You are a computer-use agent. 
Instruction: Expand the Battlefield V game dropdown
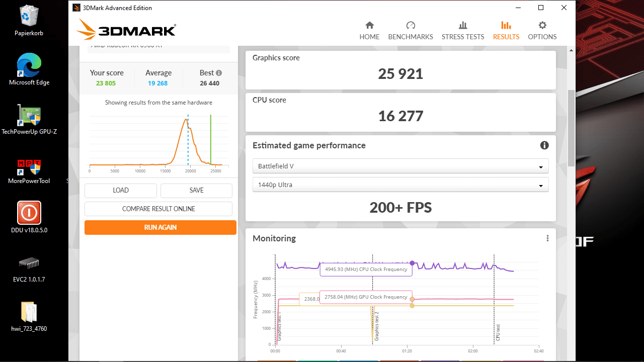400,166
